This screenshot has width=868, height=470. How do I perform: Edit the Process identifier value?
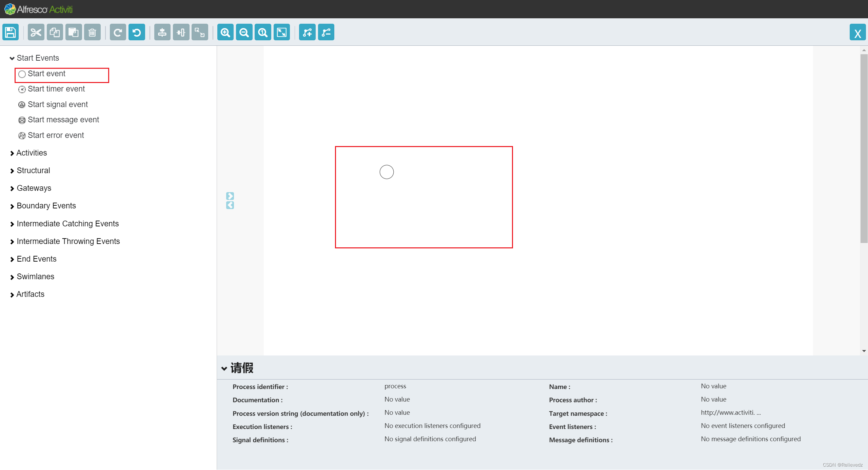395,386
